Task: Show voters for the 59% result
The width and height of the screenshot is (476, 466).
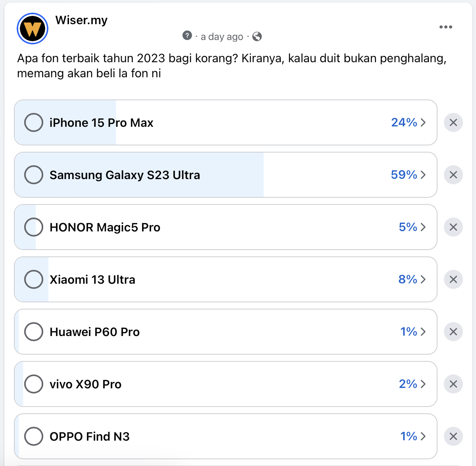Action: tap(423, 175)
